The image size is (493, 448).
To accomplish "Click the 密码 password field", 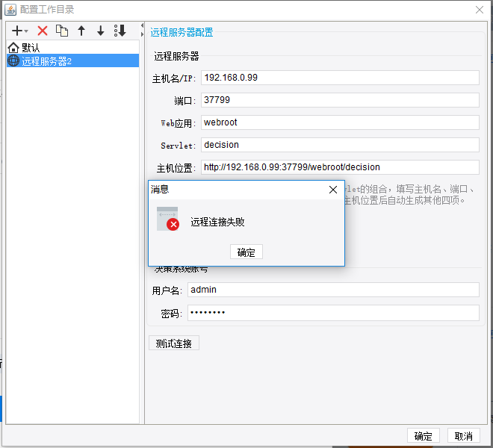I will click(x=333, y=313).
